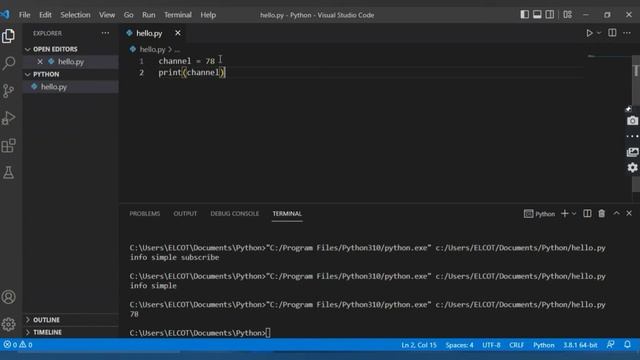Close hello.py in Open Editors list
This screenshot has height=360, width=640.
40,62
